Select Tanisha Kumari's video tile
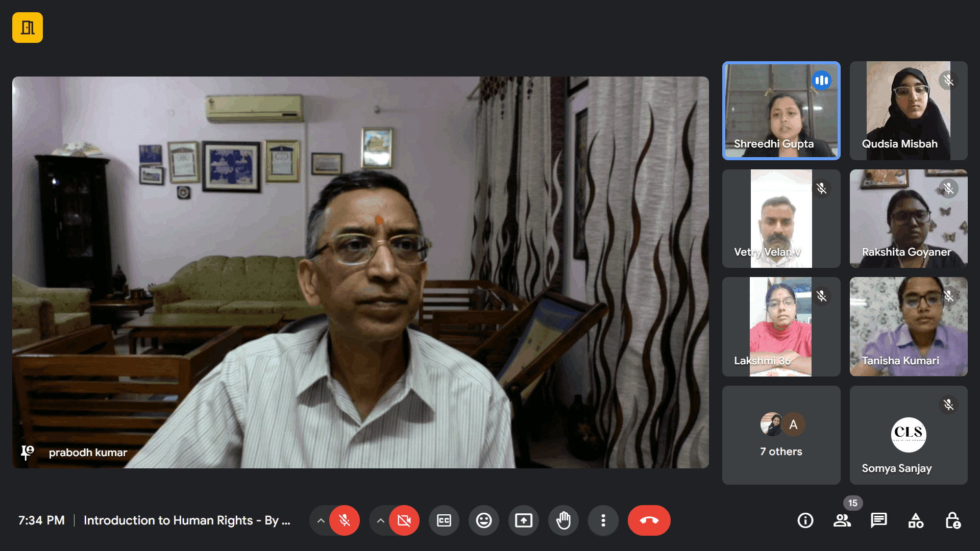Screen dimensions: 980x551 [909, 327]
